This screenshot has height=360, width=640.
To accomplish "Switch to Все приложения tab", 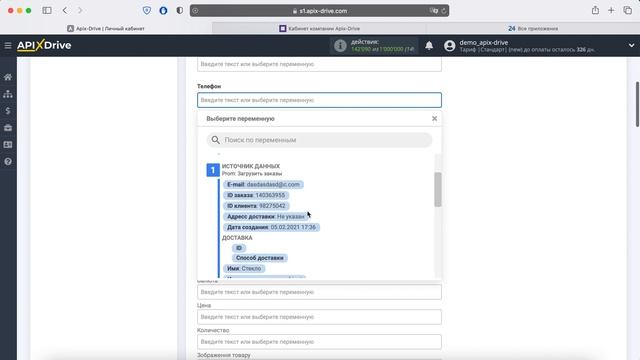I will 533,29.
